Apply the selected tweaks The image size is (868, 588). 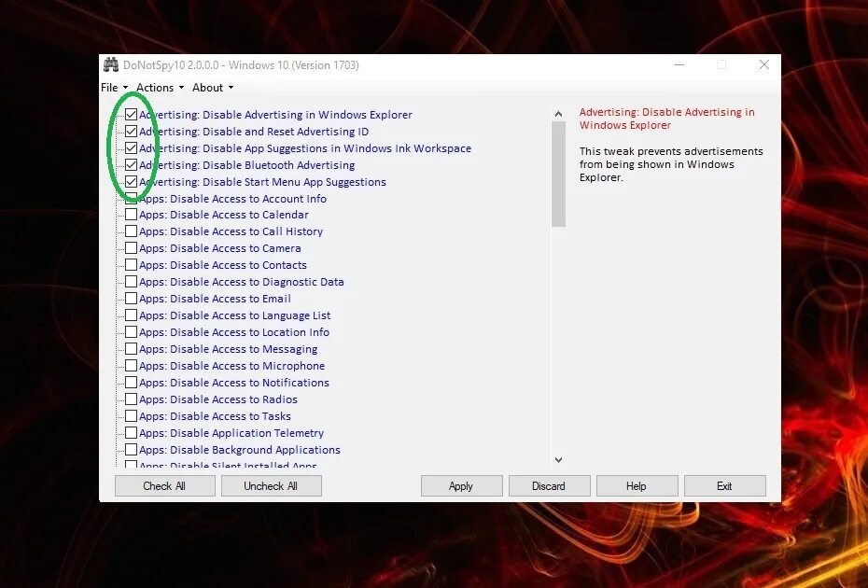pyautogui.click(x=462, y=486)
